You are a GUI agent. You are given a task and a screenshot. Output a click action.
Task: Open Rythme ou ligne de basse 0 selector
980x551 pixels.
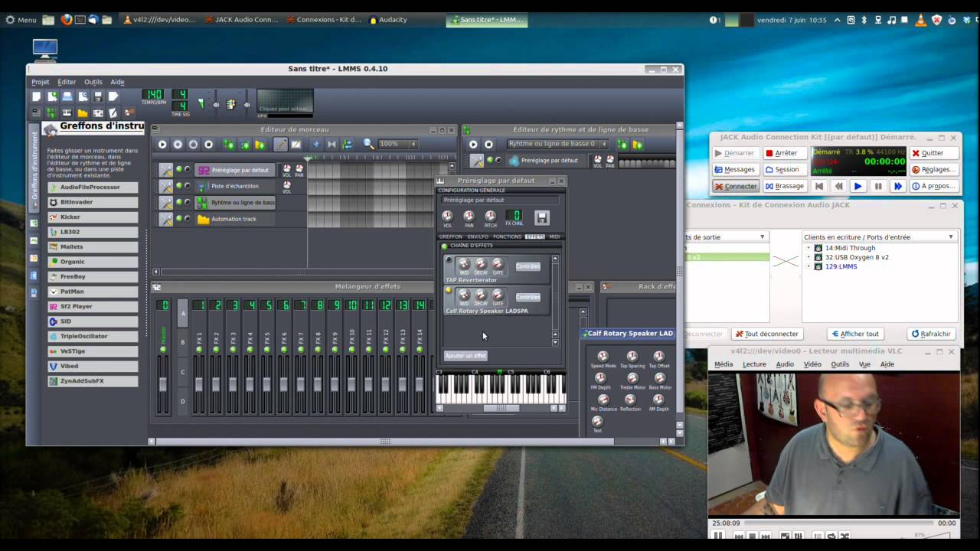(557, 144)
